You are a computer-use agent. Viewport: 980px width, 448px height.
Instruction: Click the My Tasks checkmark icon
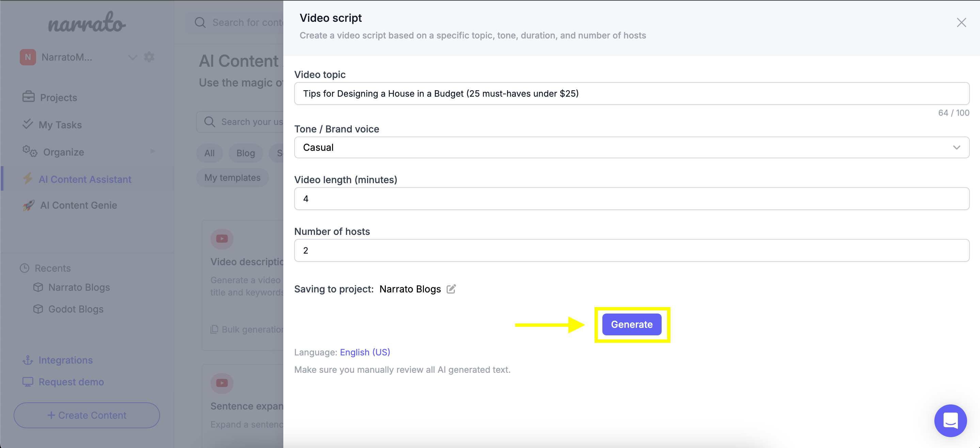point(27,124)
